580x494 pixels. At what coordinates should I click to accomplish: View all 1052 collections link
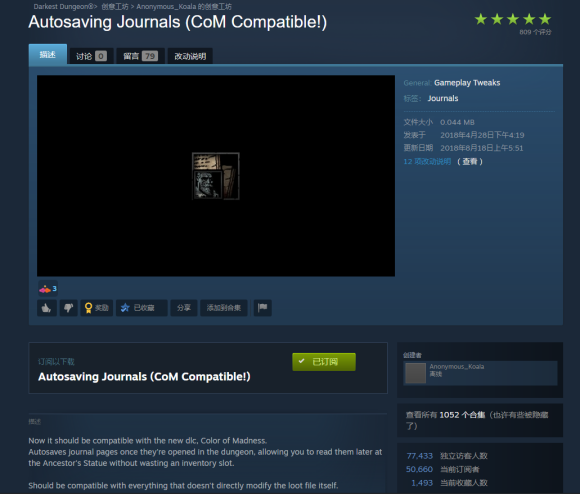[x=445, y=415]
